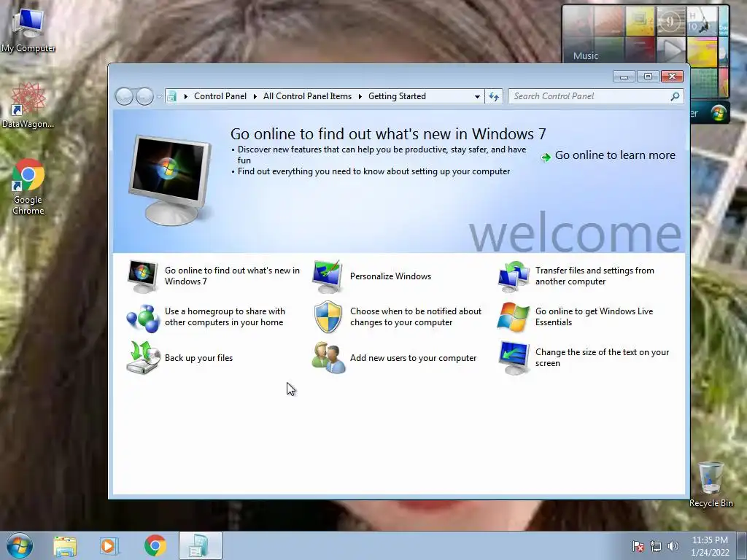Click the Back up your files icon

pos(143,357)
